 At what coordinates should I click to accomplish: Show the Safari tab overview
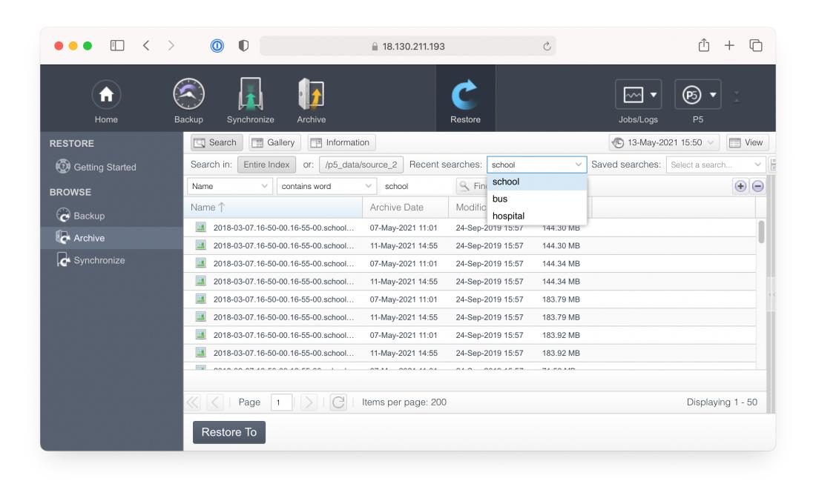(x=756, y=46)
